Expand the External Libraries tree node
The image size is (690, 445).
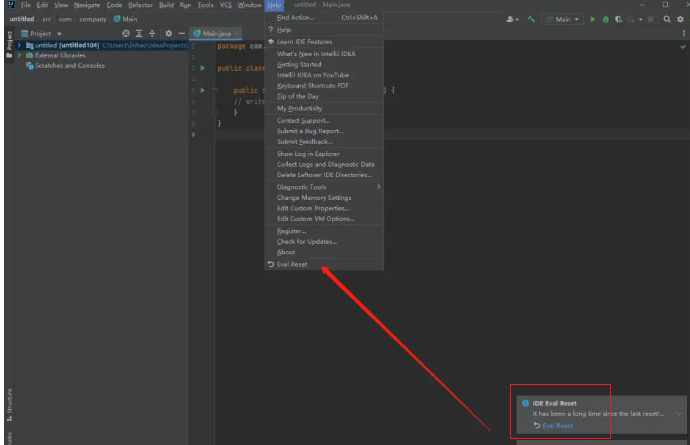point(19,55)
